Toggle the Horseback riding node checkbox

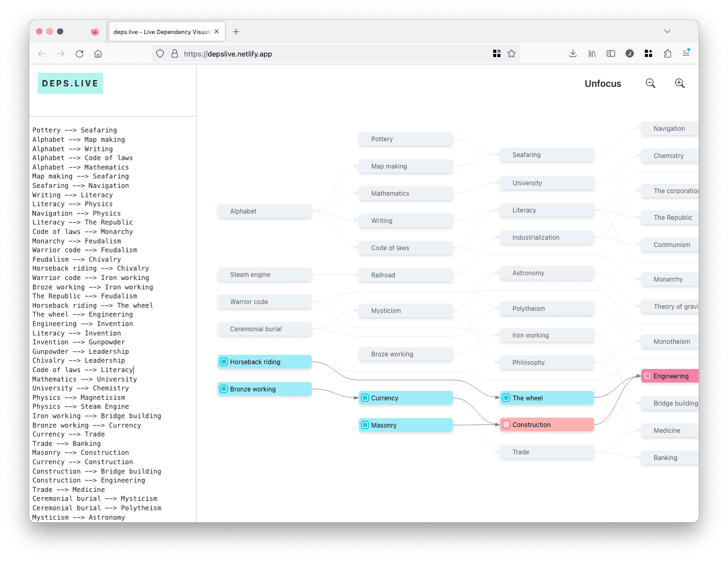[x=224, y=362]
